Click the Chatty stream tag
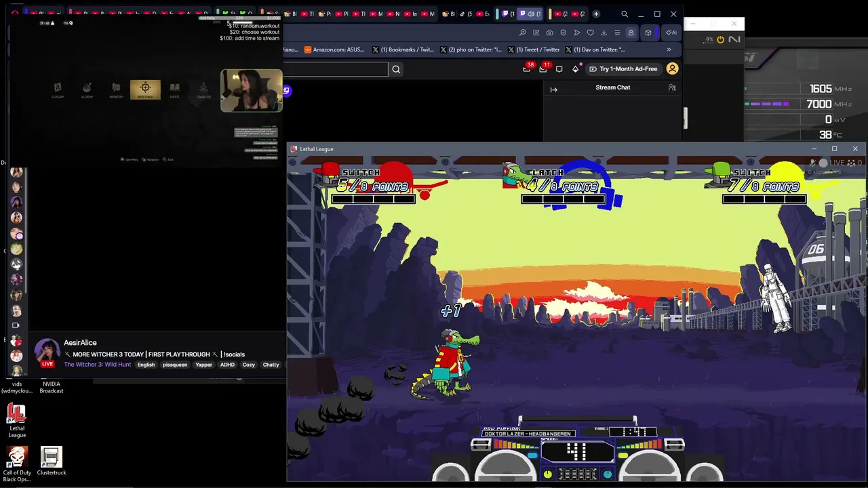 click(x=271, y=365)
